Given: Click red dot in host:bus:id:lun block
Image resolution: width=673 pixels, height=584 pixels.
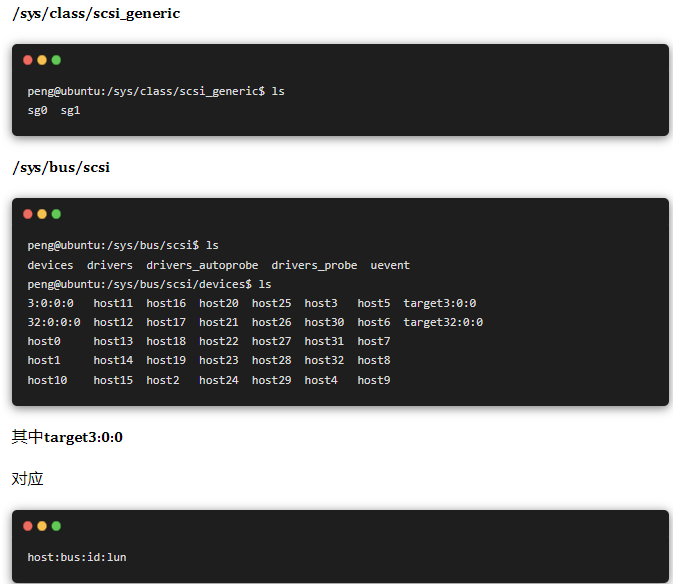Looking at the screenshot, I should pyautogui.click(x=28, y=526).
